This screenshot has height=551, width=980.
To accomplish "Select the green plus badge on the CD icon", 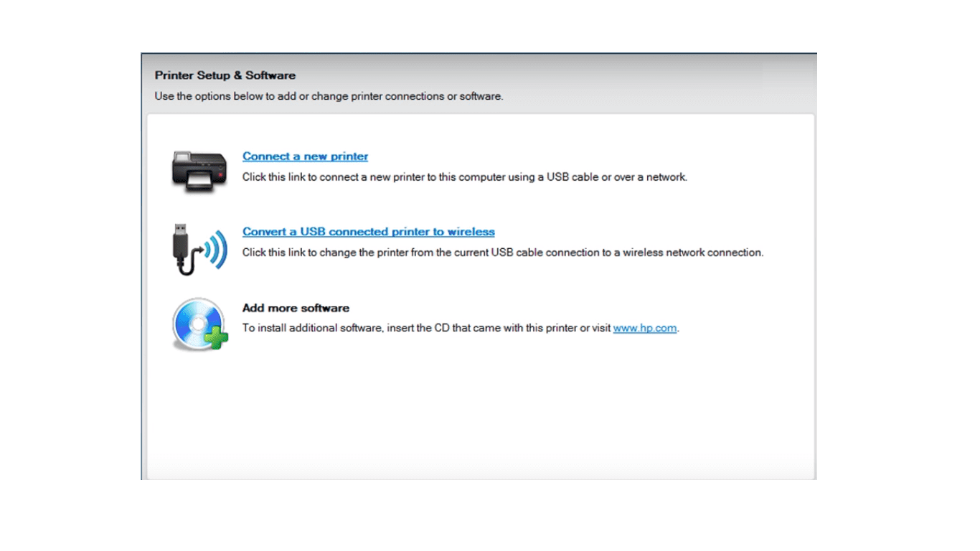I will (216, 337).
